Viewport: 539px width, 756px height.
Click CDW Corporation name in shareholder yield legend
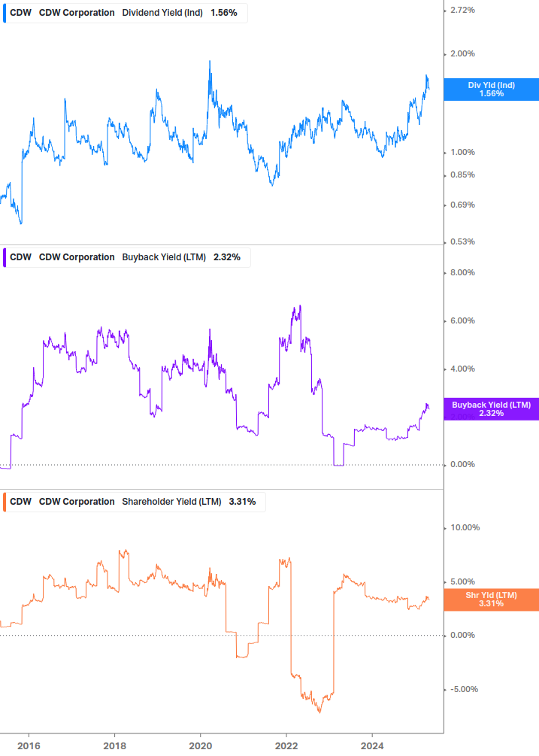77,502
